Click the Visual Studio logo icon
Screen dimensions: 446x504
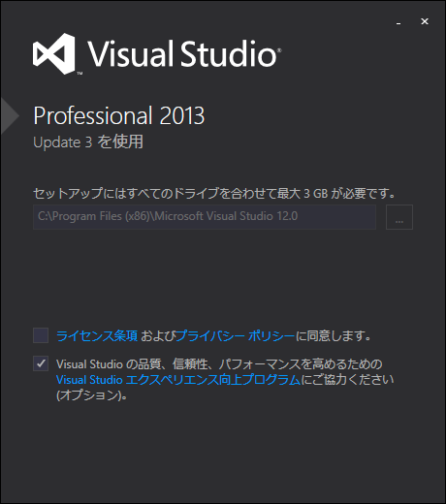pyautogui.click(x=54, y=54)
